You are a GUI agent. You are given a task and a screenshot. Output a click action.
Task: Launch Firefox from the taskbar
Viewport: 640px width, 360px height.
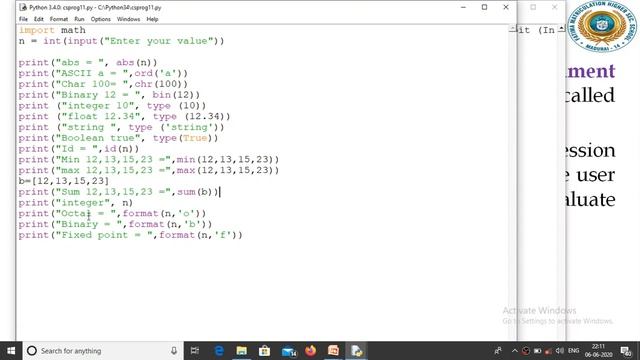click(311, 351)
